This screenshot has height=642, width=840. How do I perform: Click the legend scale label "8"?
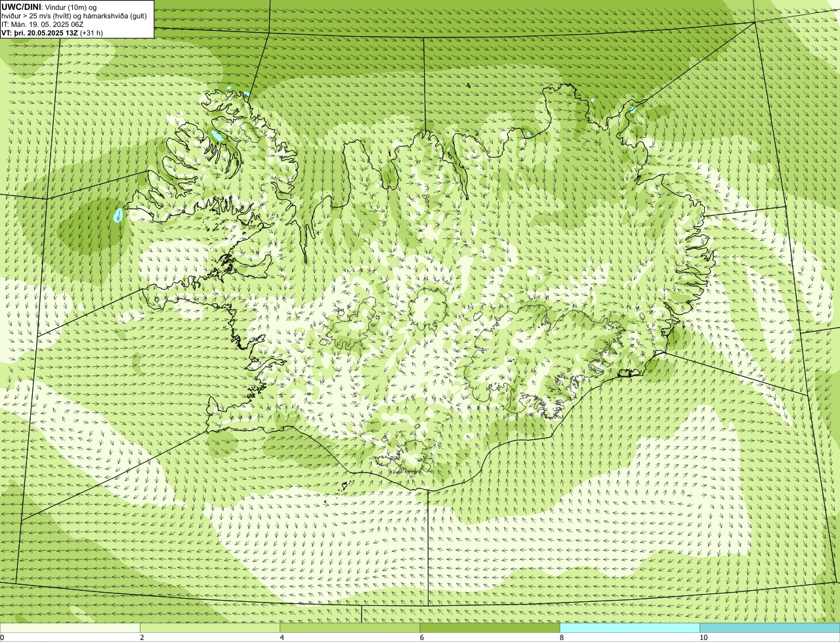tap(561, 637)
